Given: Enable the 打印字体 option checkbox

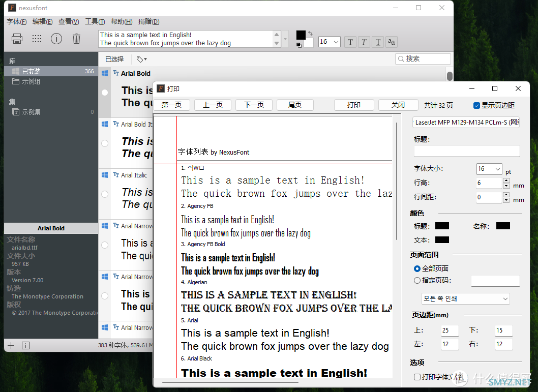Looking at the screenshot, I should coord(417,377).
